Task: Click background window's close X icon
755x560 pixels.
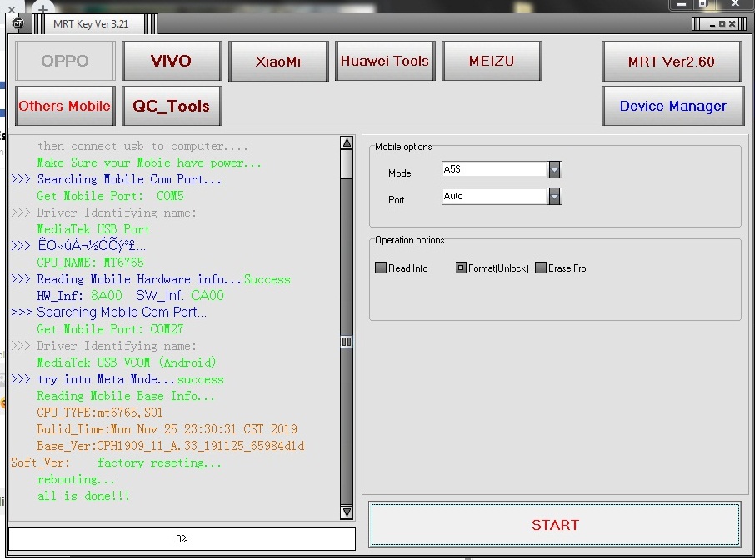Action: tap(735, 4)
